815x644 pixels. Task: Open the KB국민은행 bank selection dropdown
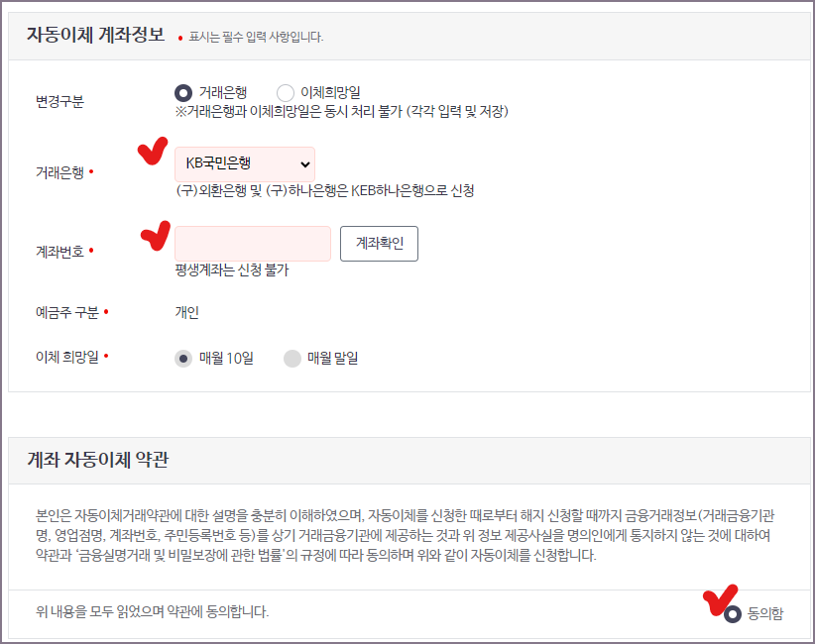[244, 163]
